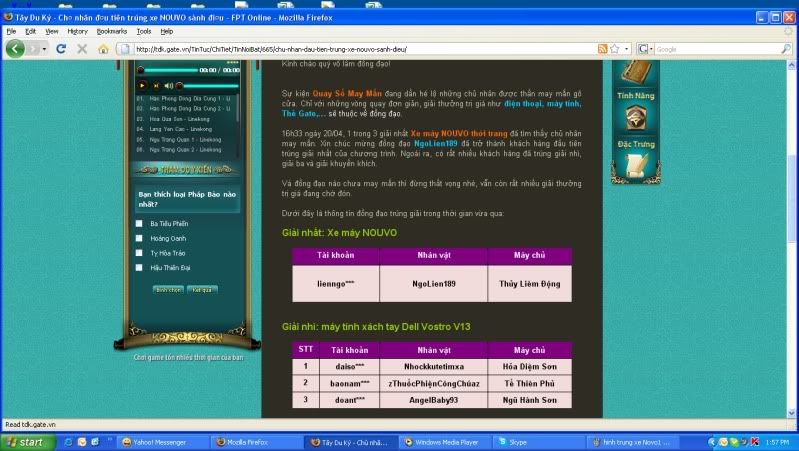
Task: Adjust the music player volume slider
Action: click(x=206, y=86)
